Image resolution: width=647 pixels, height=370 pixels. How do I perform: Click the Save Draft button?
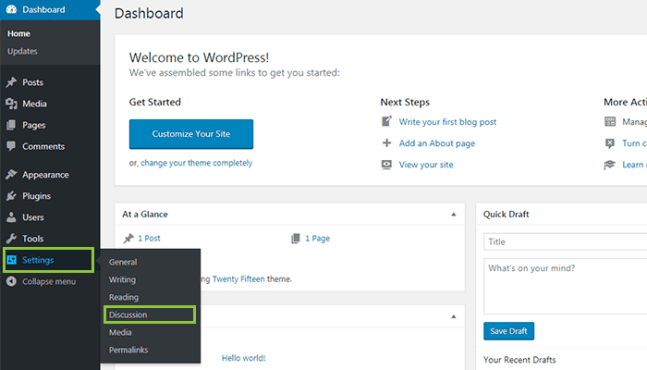509,331
